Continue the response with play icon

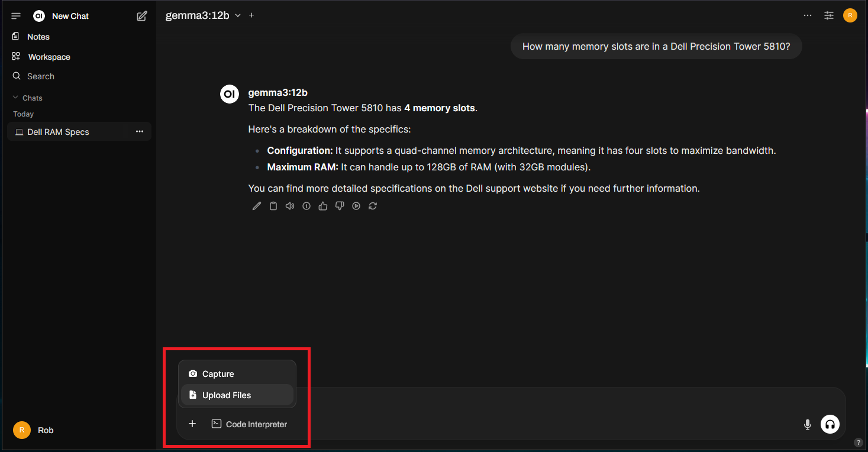pos(356,206)
